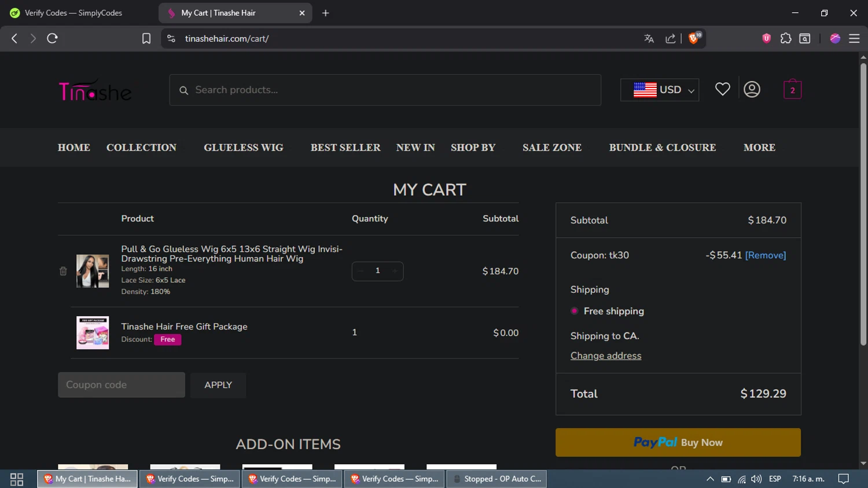Click the network tray icon
The image size is (868, 488).
pyautogui.click(x=741, y=479)
